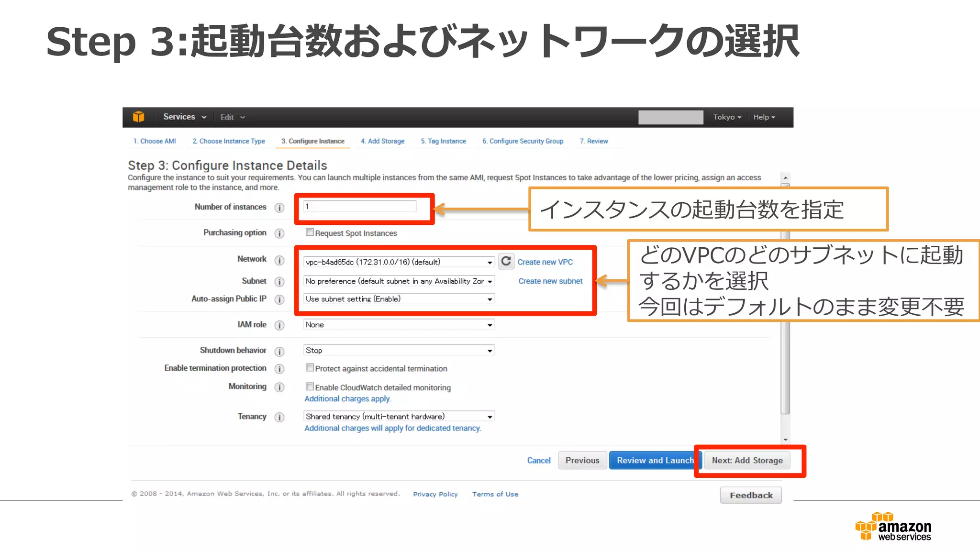Go to 7. Review tab
The image size is (980, 551).
pos(594,141)
